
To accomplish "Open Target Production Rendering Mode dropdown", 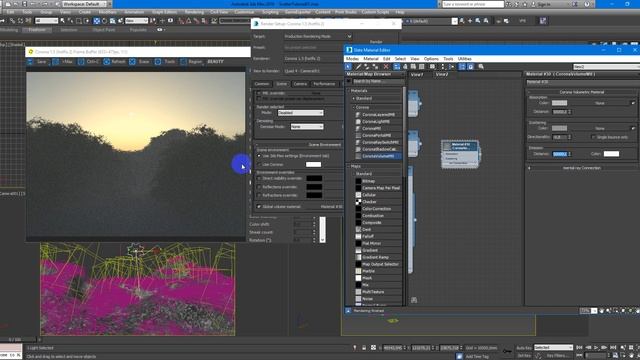I will [318, 36].
